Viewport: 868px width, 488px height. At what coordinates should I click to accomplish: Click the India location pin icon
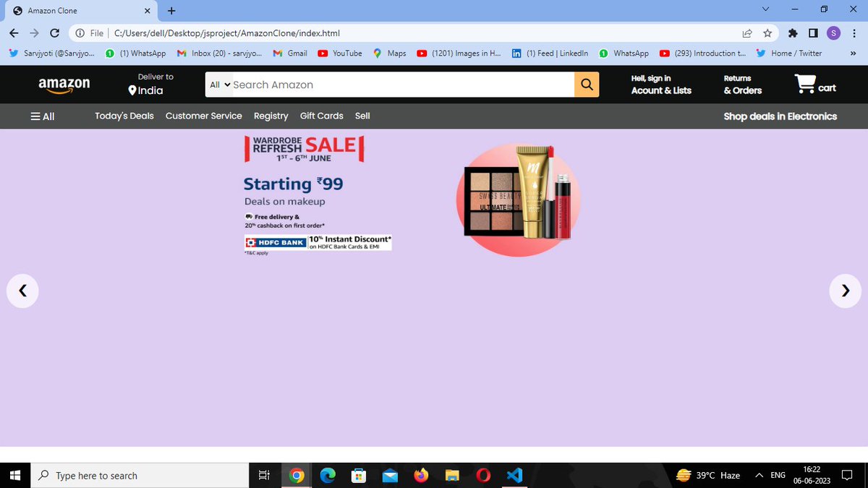point(132,90)
